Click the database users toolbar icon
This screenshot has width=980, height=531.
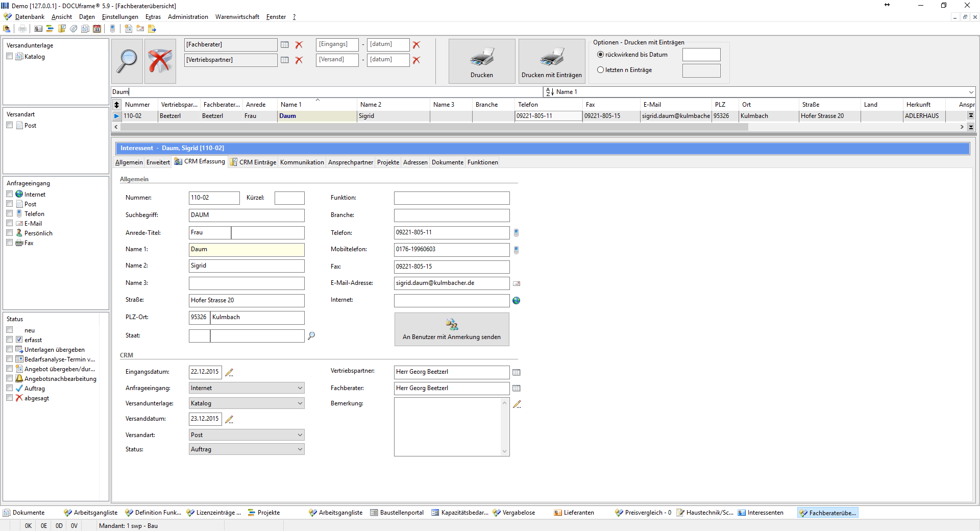(x=7, y=29)
